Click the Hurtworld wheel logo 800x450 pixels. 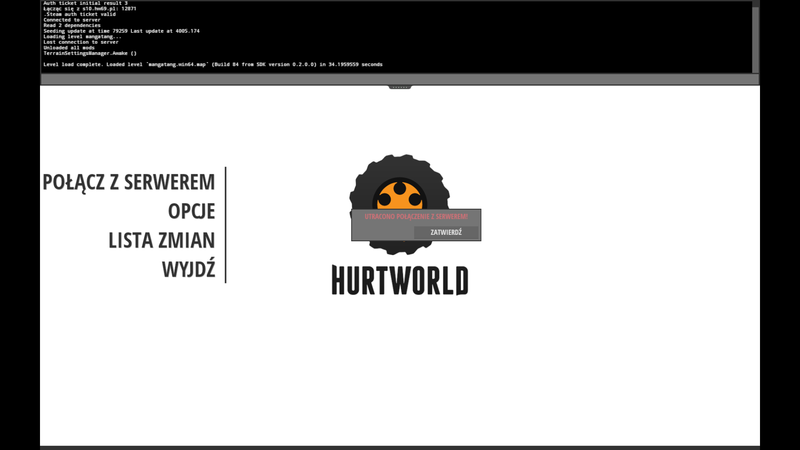pos(399,204)
